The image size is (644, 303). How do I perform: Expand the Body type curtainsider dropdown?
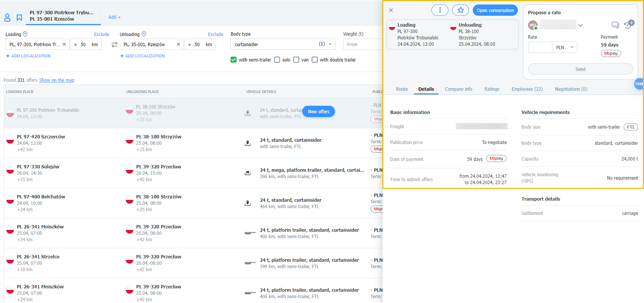tap(330, 44)
